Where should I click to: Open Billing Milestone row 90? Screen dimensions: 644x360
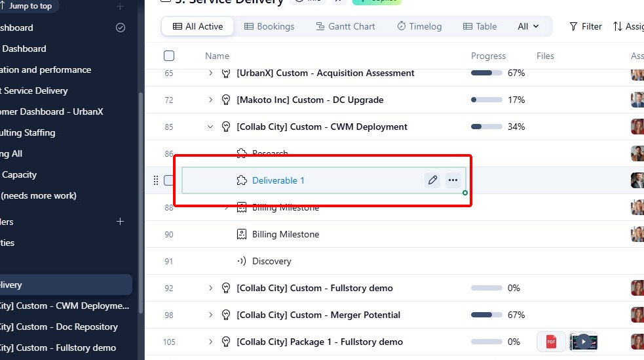click(286, 234)
